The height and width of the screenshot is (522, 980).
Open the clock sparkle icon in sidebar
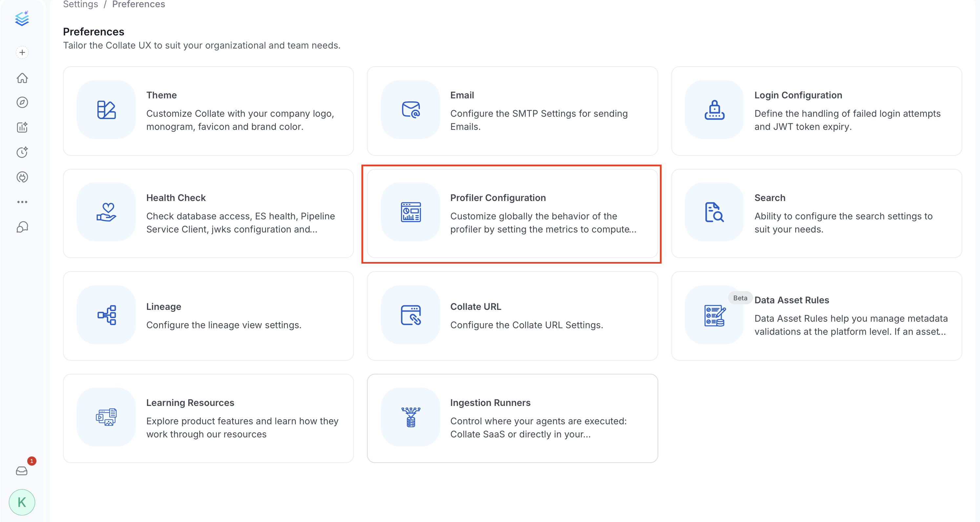tap(22, 152)
